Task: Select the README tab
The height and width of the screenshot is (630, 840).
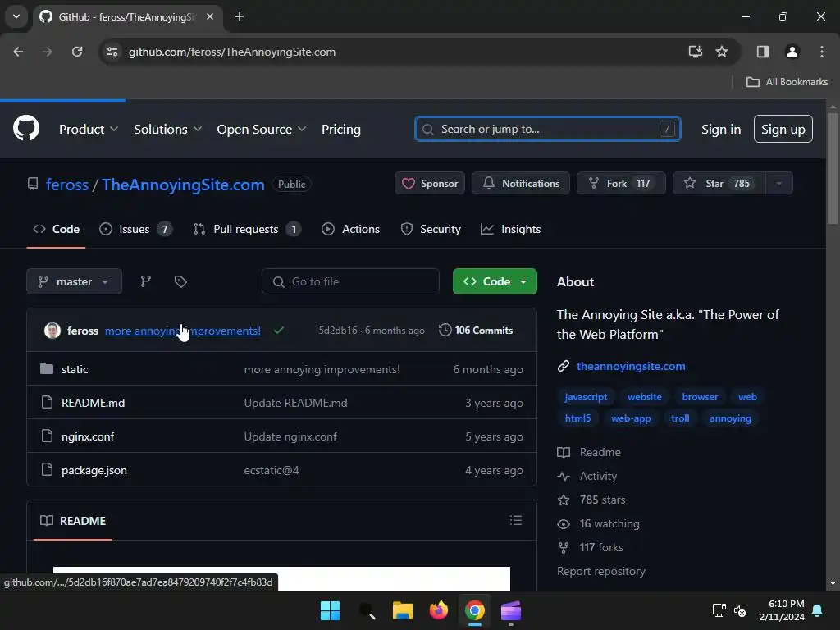Action: point(73,521)
